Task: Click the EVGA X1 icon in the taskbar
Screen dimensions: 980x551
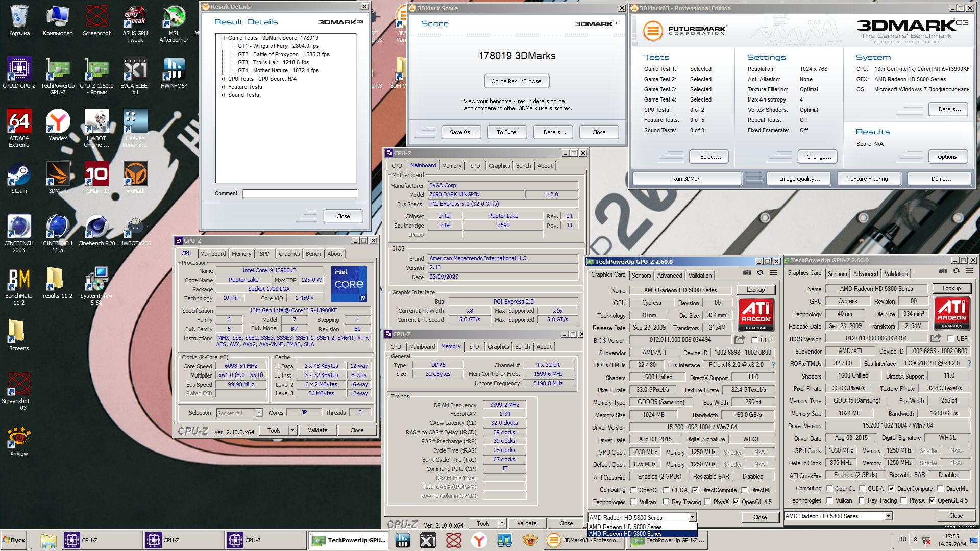Action: tap(428, 540)
